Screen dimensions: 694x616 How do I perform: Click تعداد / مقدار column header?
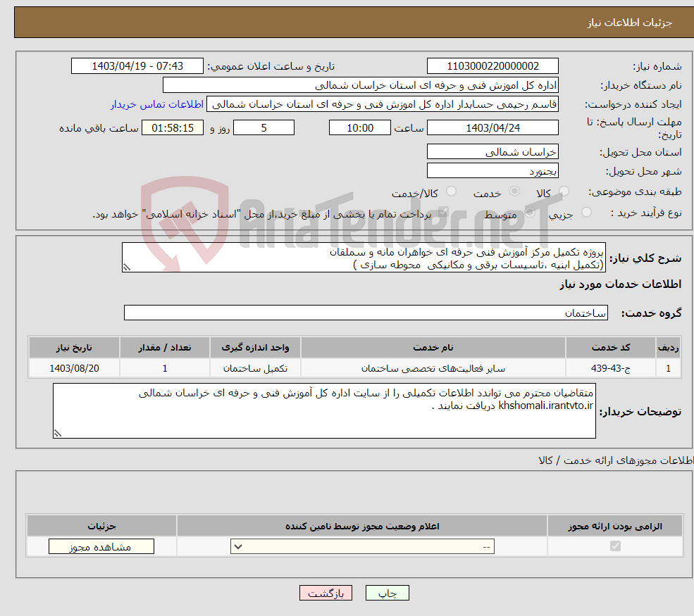165,348
